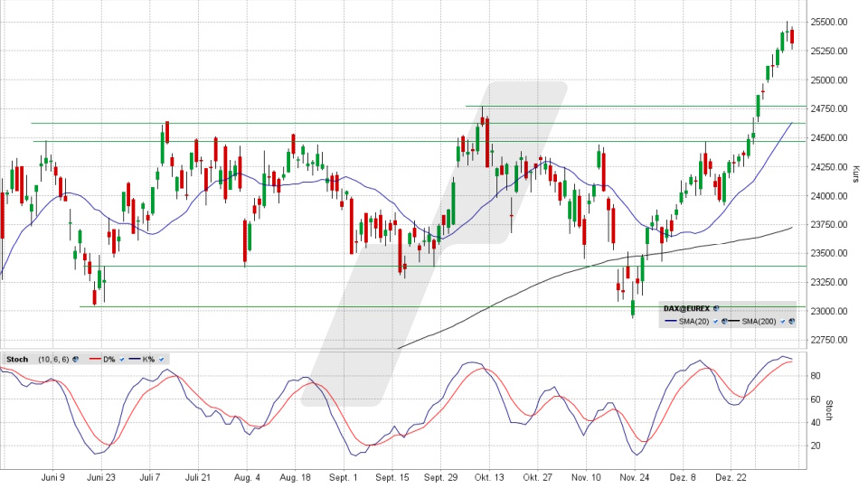Uncheck the D% line checkbox
Screen dimensions: 868x488
[x=122, y=359]
